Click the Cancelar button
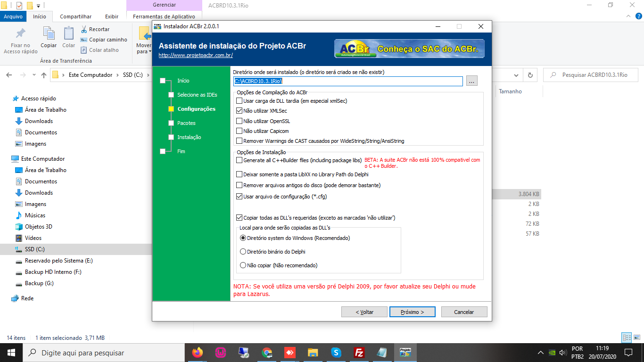This screenshot has height=362, width=644. pos(464,312)
